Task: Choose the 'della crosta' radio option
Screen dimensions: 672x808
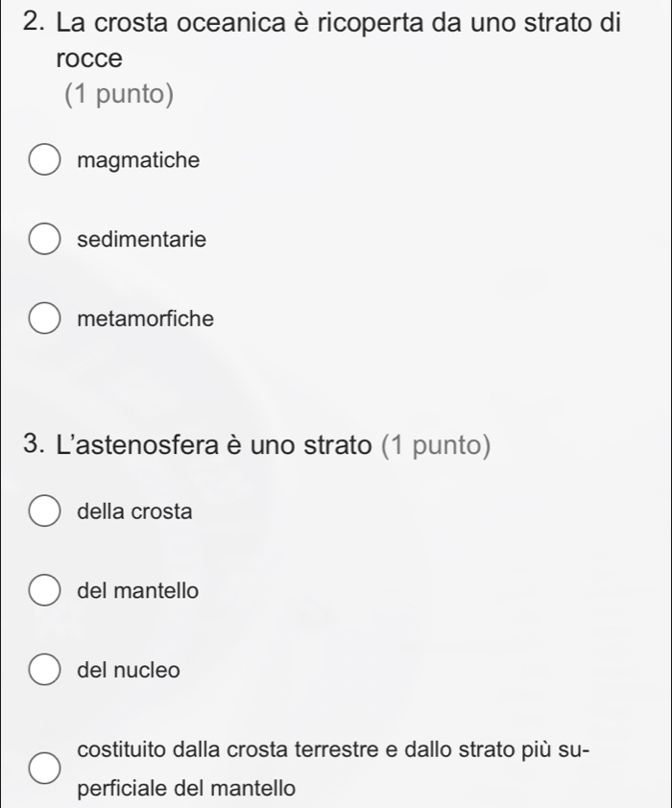Action: point(44,511)
